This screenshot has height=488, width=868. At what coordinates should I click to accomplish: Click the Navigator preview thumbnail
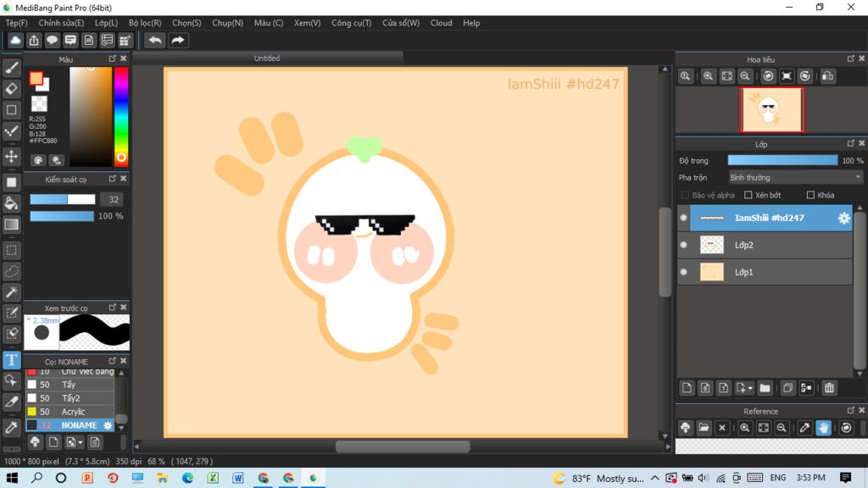pyautogui.click(x=771, y=109)
